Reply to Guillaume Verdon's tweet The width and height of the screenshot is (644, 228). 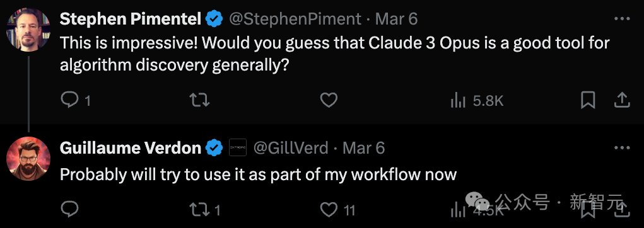coord(69,210)
